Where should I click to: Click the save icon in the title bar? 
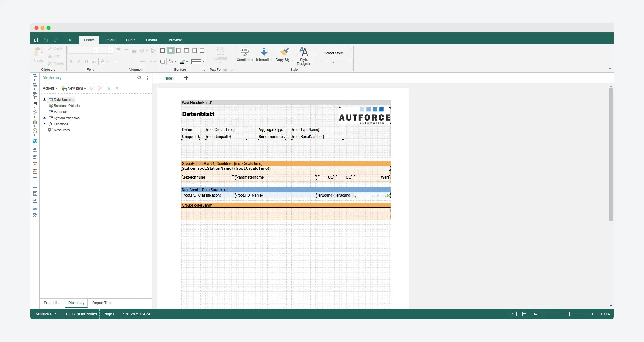coord(36,40)
